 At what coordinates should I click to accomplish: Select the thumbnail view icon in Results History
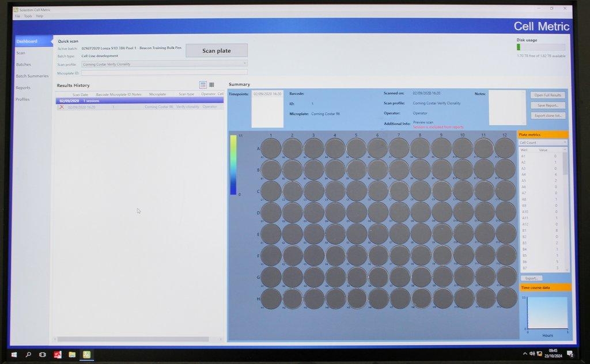pos(211,84)
